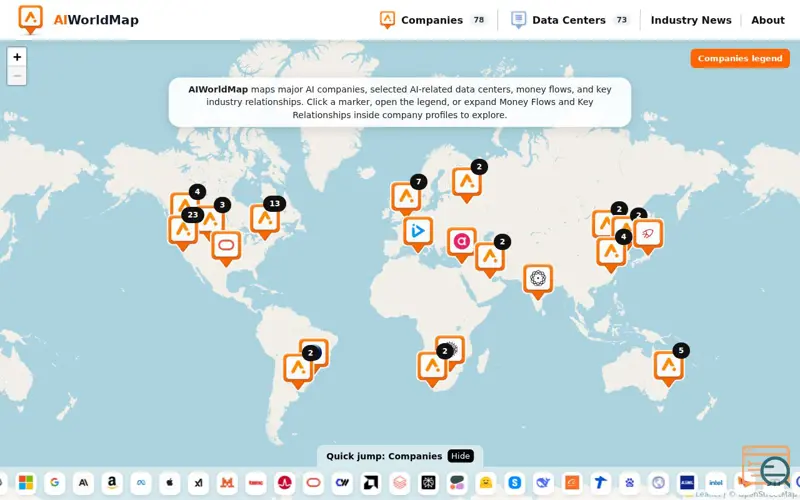Screen dimensions: 800x500
Task: Select the blue S logo in quick jump
Action: (515, 482)
